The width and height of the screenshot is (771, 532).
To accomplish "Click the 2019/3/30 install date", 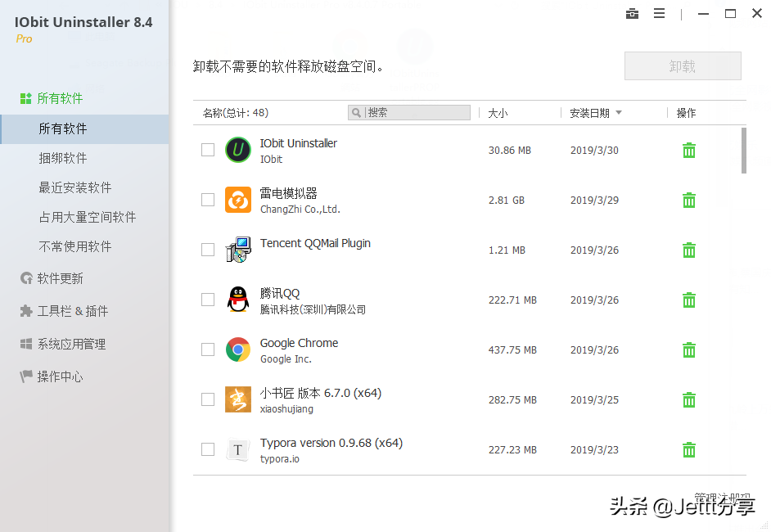I will click(x=594, y=151).
